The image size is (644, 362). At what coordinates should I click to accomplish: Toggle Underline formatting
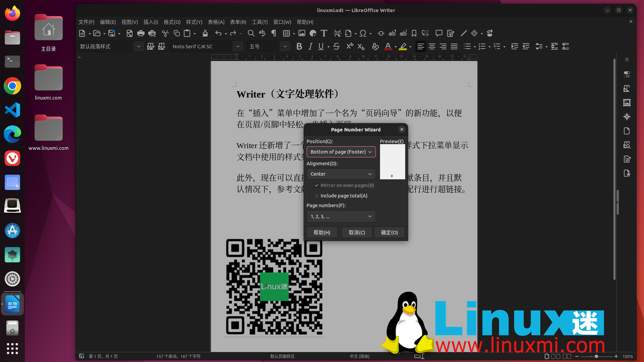(x=321, y=46)
